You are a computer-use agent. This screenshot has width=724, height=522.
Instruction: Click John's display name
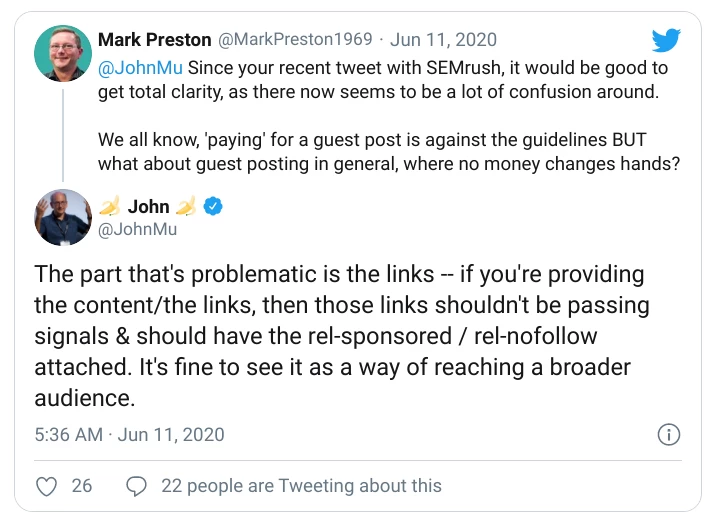[148, 207]
